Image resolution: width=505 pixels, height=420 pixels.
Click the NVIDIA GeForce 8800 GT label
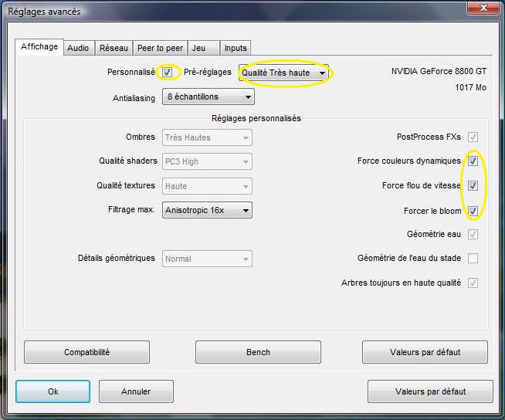point(439,71)
